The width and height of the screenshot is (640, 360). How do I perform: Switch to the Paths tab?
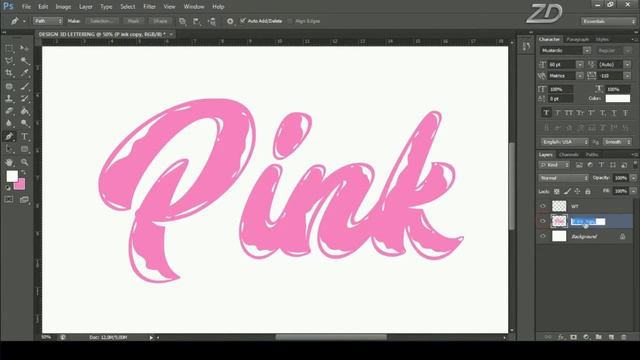pyautogui.click(x=592, y=155)
